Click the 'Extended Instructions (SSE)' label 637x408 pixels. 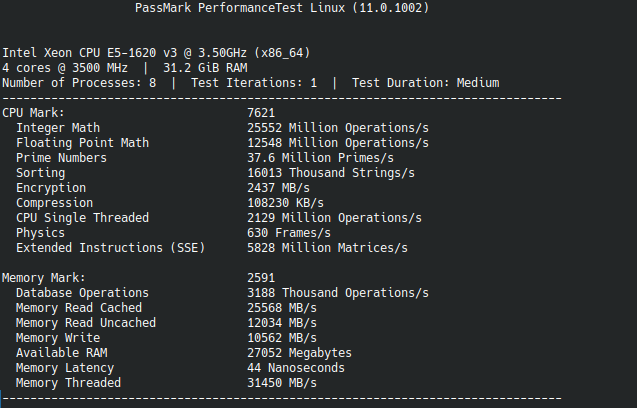(x=110, y=248)
